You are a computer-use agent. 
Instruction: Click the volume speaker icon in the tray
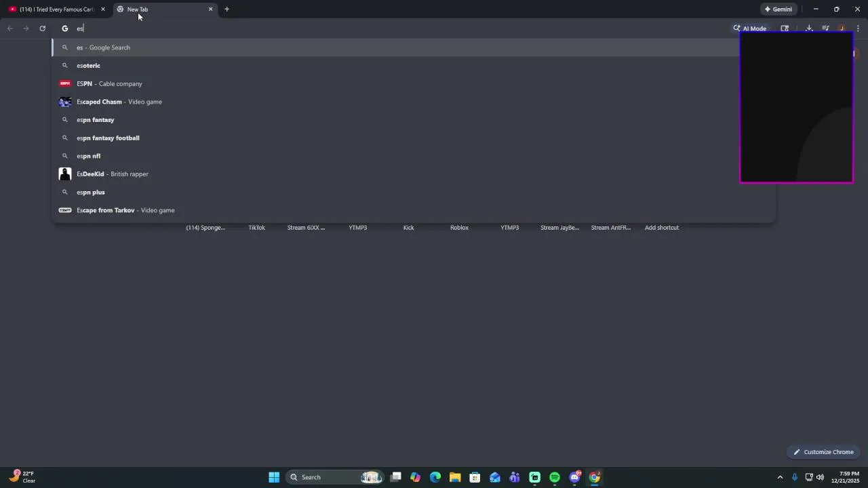tap(821, 477)
